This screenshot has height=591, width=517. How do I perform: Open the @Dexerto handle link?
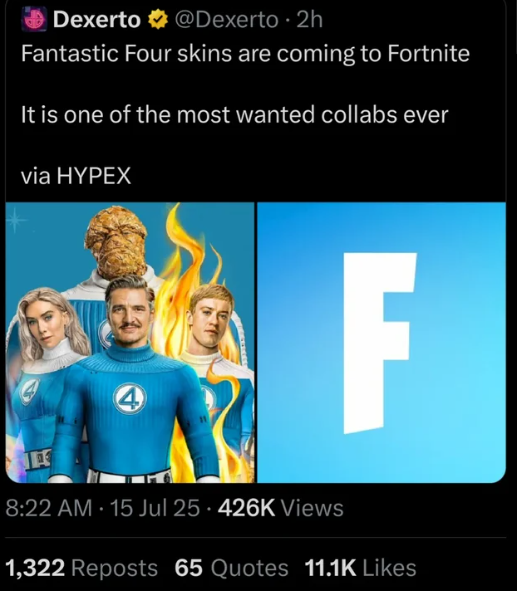pyautogui.click(x=226, y=20)
